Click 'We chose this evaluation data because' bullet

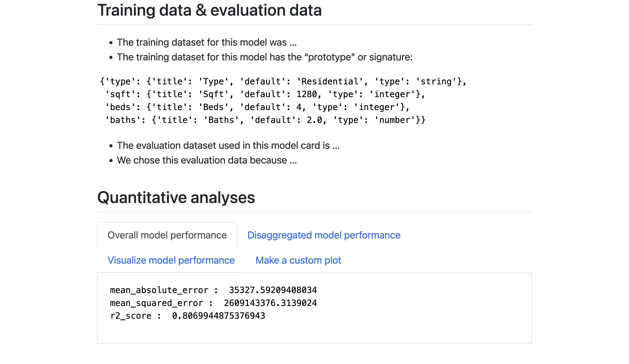pyautogui.click(x=207, y=160)
